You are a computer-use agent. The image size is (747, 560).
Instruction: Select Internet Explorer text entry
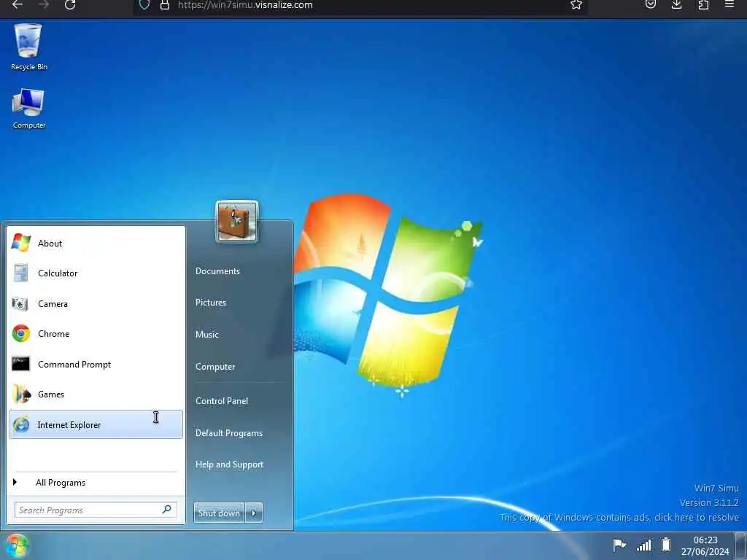[x=69, y=425]
